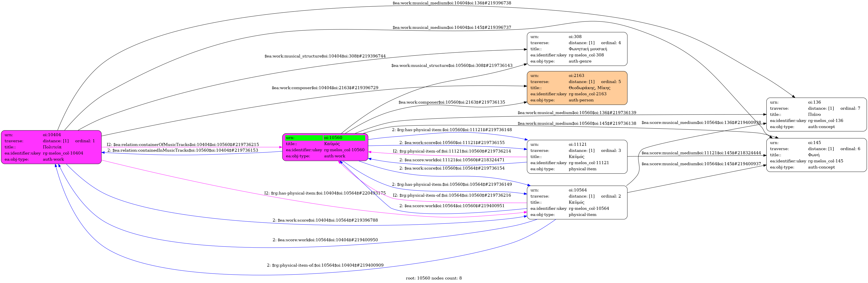Click the Πιάνο concept node oi:136
The height and width of the screenshot is (283, 868).
[816, 115]
